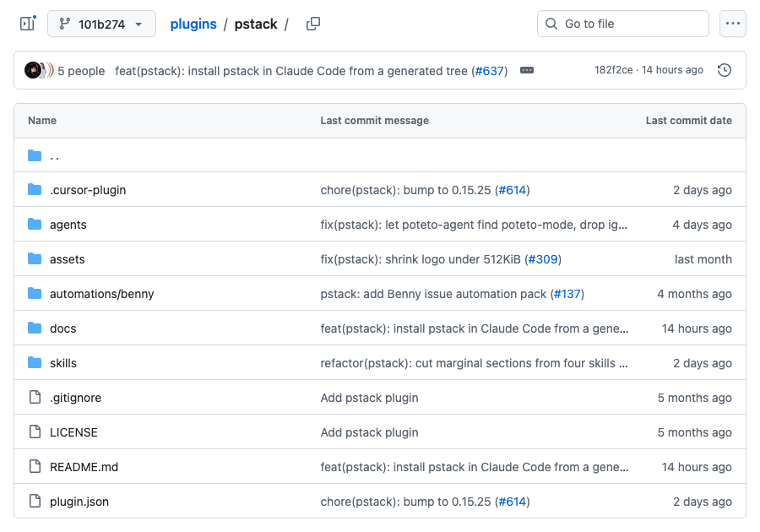Open pull request #637 link
Screen dimensions: 760x532
490,71
